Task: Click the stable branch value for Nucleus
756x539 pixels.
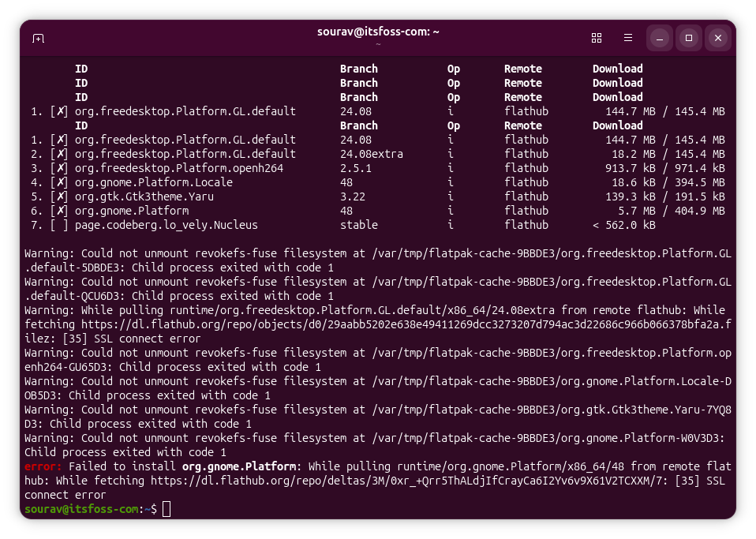Action: click(359, 225)
